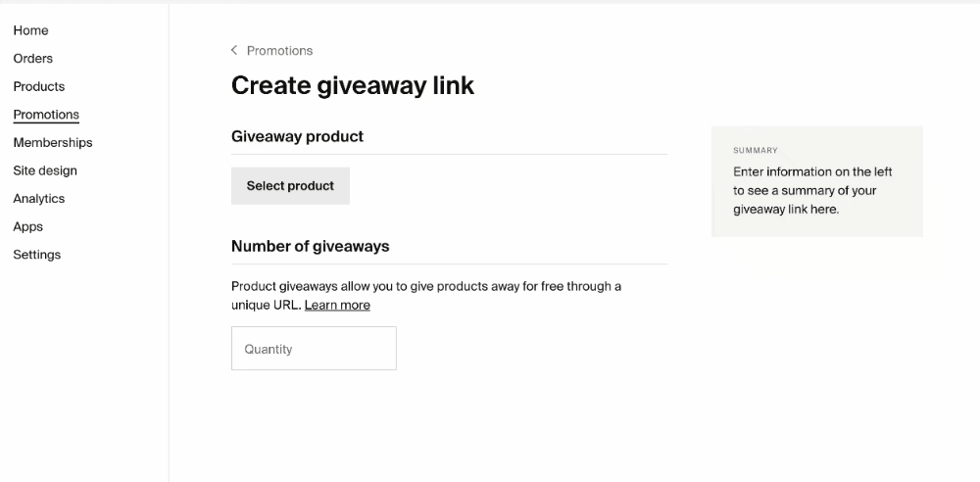Go back to the Promotions page link
The height and width of the screenshot is (482, 980).
(x=279, y=51)
